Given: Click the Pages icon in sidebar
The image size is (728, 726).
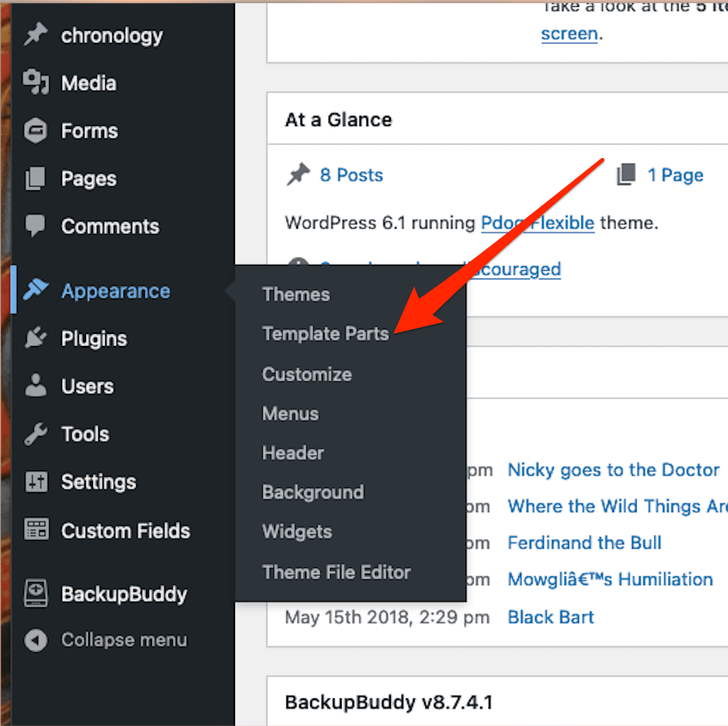Looking at the screenshot, I should 36,179.
